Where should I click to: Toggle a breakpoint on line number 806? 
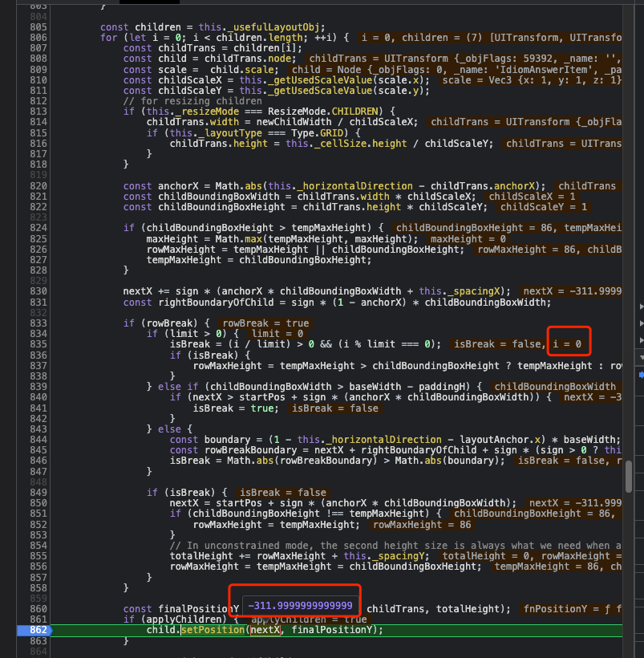(38, 38)
